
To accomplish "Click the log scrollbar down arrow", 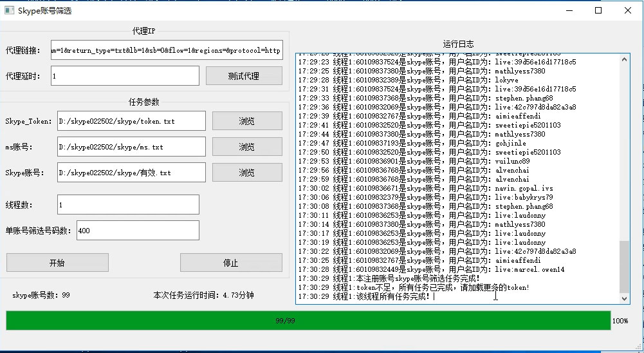I will coord(624,299).
